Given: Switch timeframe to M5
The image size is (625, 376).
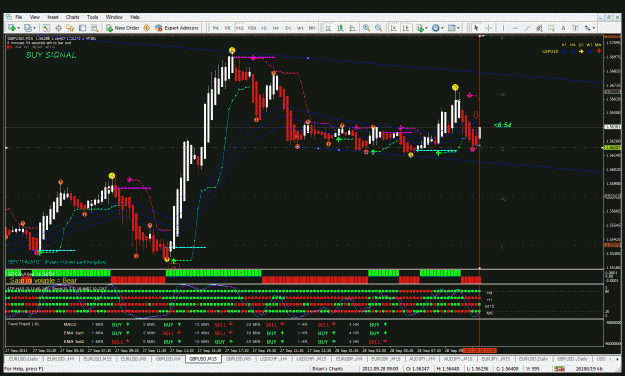Looking at the screenshot, I should pyautogui.click(x=228, y=28).
